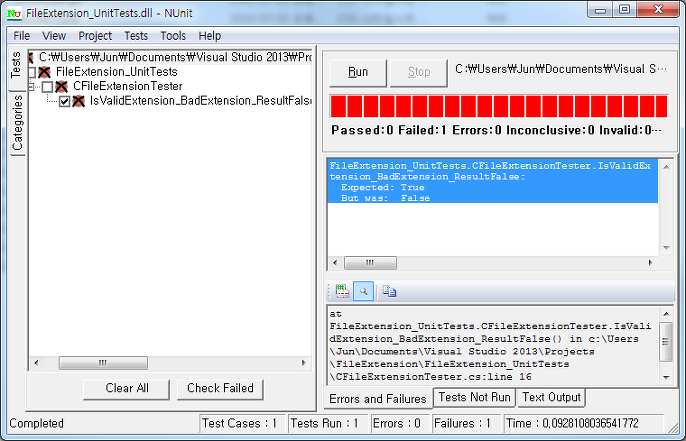Click the stack trace scroll up arrow
Screen dimensions: 686x441
point(666,314)
